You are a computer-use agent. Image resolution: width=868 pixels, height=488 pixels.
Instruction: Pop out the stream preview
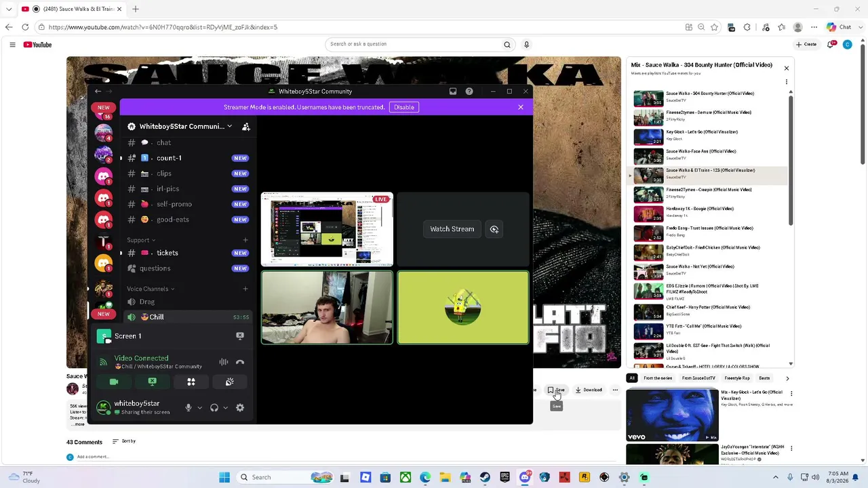click(x=494, y=229)
